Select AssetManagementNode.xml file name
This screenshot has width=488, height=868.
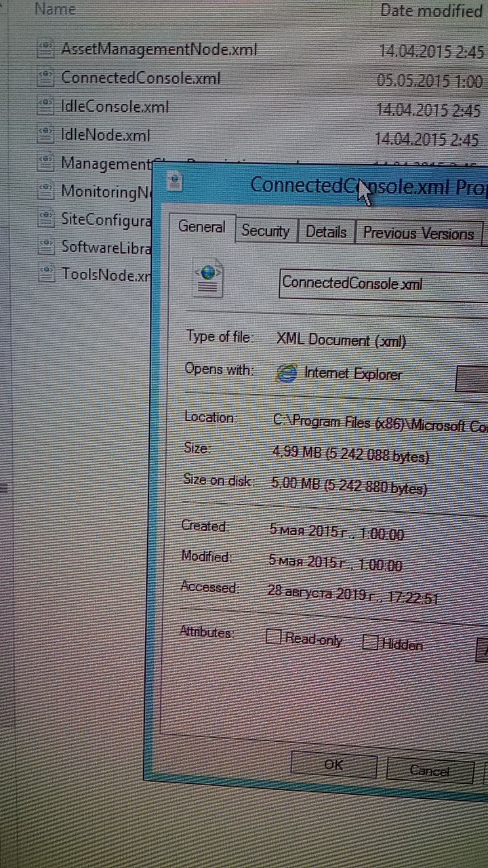159,49
